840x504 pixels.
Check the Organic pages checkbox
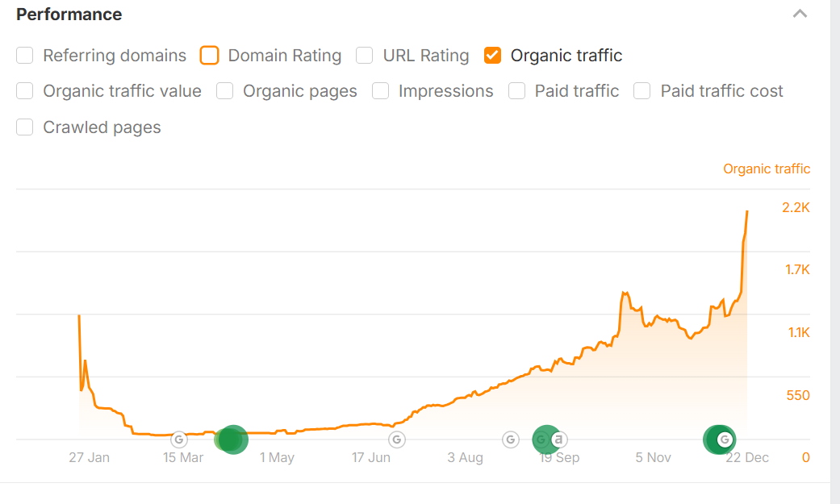coord(225,91)
